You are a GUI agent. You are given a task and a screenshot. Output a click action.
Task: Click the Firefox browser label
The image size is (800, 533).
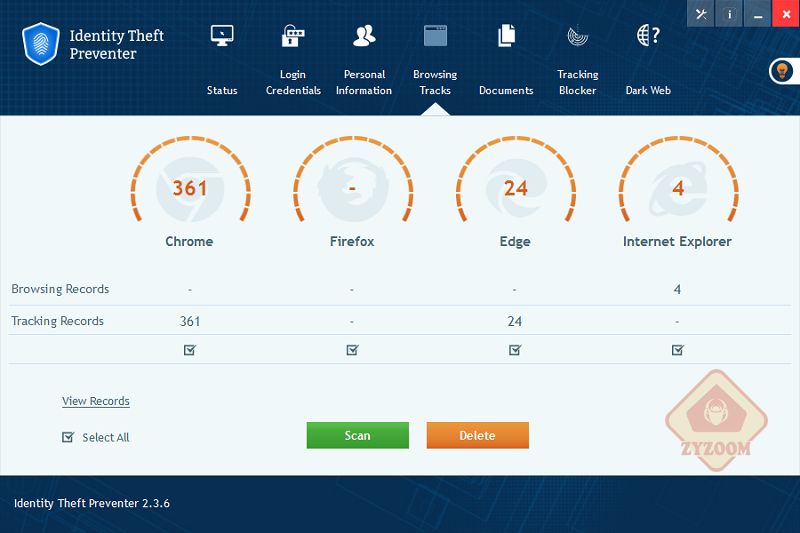pos(352,241)
